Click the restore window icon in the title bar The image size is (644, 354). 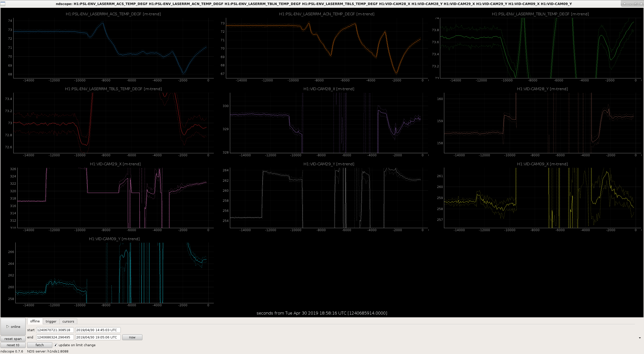[x=635, y=4]
